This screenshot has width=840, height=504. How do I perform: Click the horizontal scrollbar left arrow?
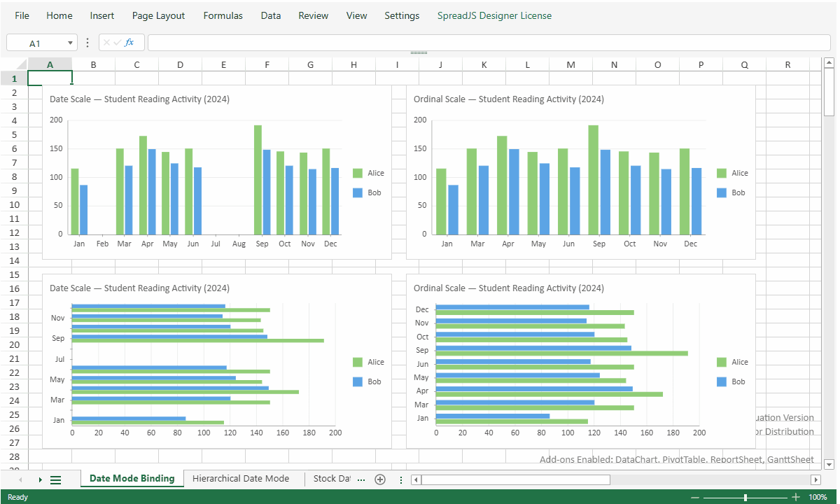pyautogui.click(x=416, y=479)
